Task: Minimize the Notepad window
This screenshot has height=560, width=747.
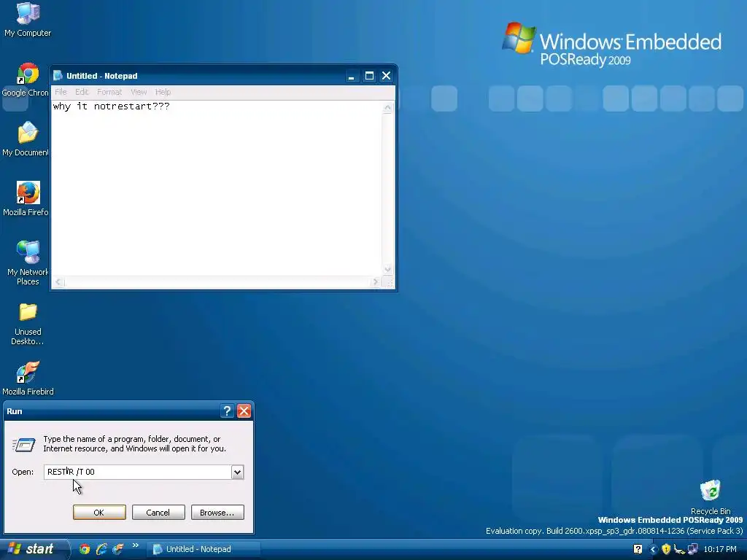Action: (352, 76)
